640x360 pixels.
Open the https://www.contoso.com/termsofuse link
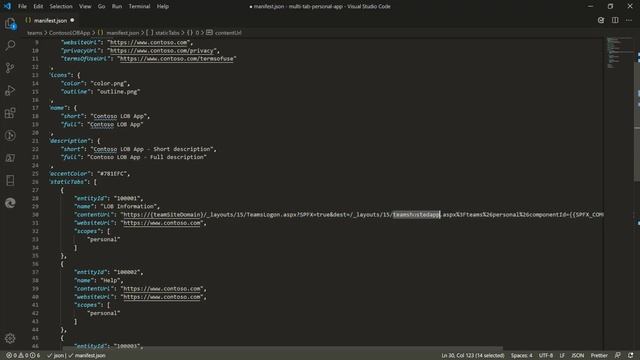pyautogui.click(x=177, y=59)
